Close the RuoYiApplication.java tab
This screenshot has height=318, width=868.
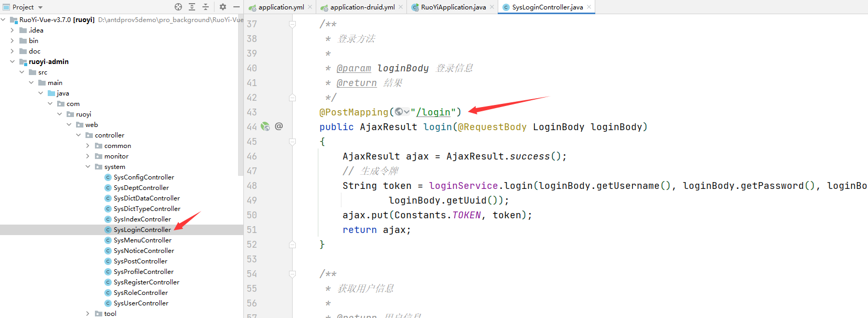tap(492, 7)
